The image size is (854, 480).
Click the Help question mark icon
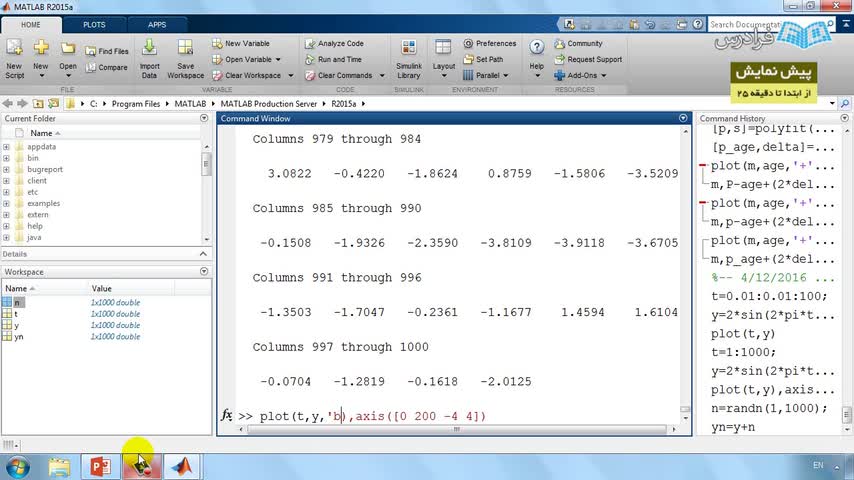[536, 48]
